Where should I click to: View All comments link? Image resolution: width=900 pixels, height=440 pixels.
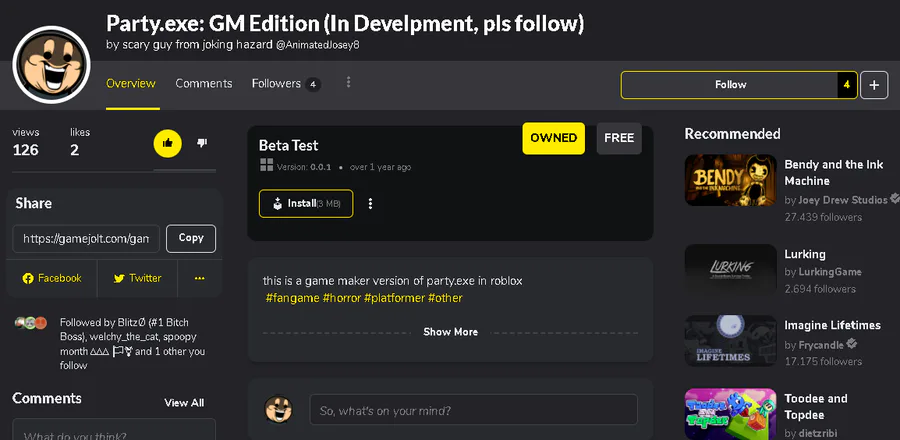click(x=184, y=403)
